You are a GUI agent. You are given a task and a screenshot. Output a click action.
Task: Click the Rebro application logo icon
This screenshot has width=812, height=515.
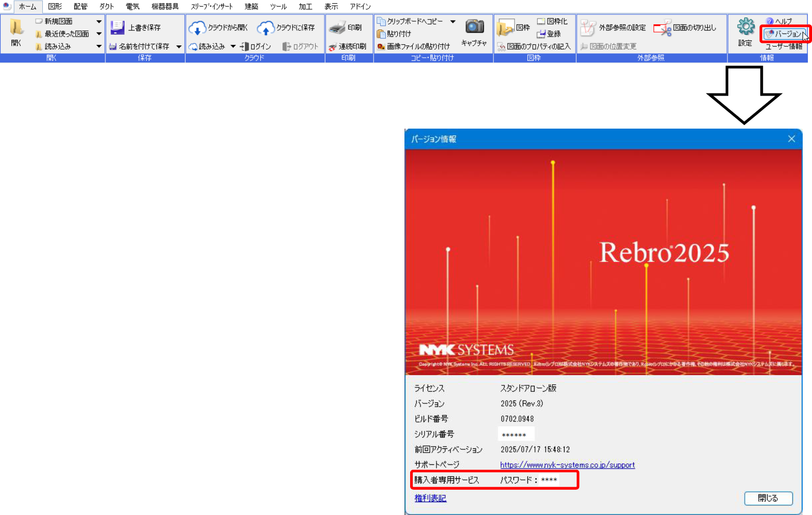click(x=7, y=6)
